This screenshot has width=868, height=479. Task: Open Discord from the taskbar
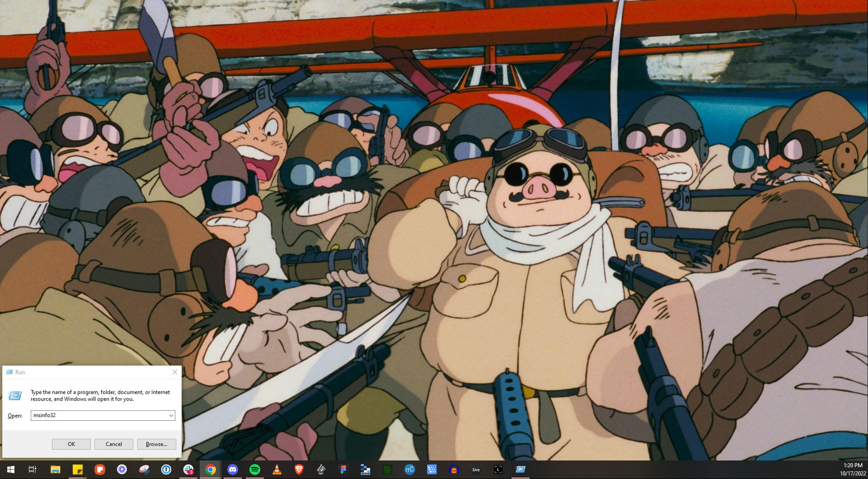tap(232, 470)
